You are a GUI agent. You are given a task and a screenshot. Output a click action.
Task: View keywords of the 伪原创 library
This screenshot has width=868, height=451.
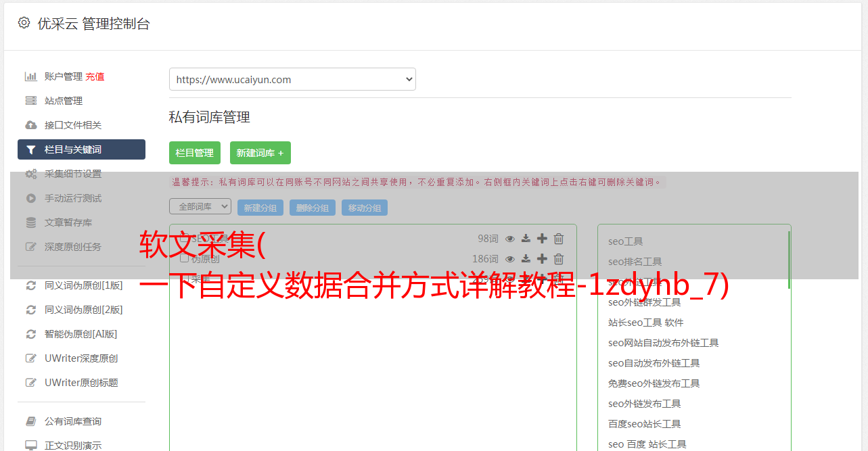[510, 259]
